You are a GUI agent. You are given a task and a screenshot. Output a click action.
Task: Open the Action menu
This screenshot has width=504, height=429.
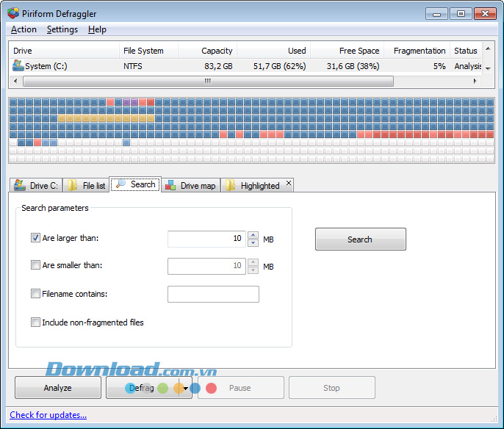(x=24, y=29)
